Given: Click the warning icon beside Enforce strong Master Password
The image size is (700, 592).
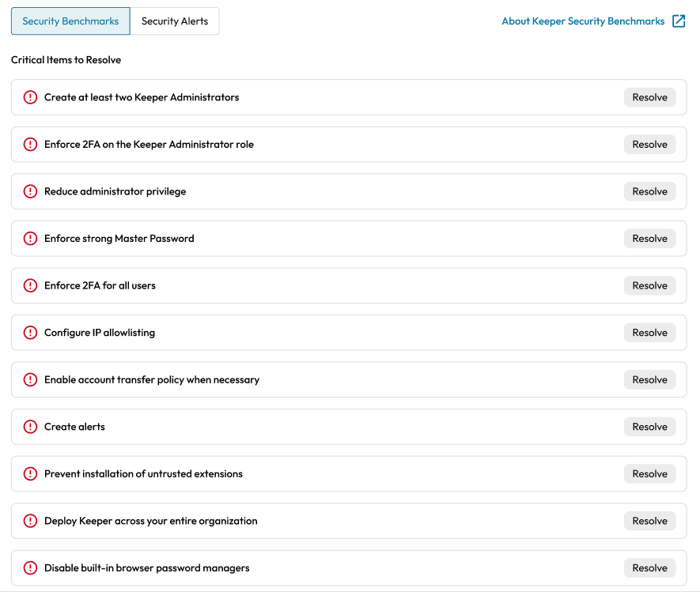Looking at the screenshot, I should point(30,239).
